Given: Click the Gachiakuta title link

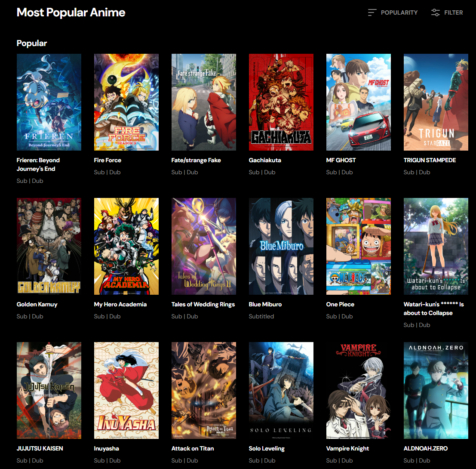Looking at the screenshot, I should [x=265, y=160].
